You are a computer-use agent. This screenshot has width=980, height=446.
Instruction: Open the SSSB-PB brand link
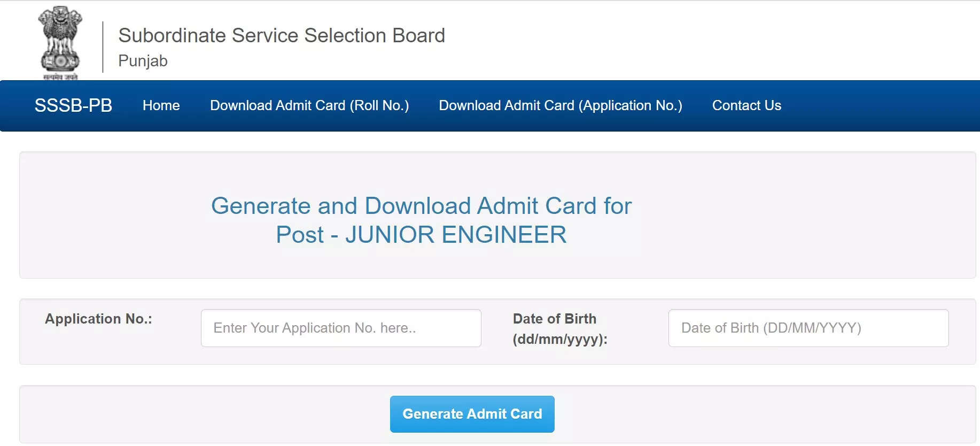[x=73, y=105]
